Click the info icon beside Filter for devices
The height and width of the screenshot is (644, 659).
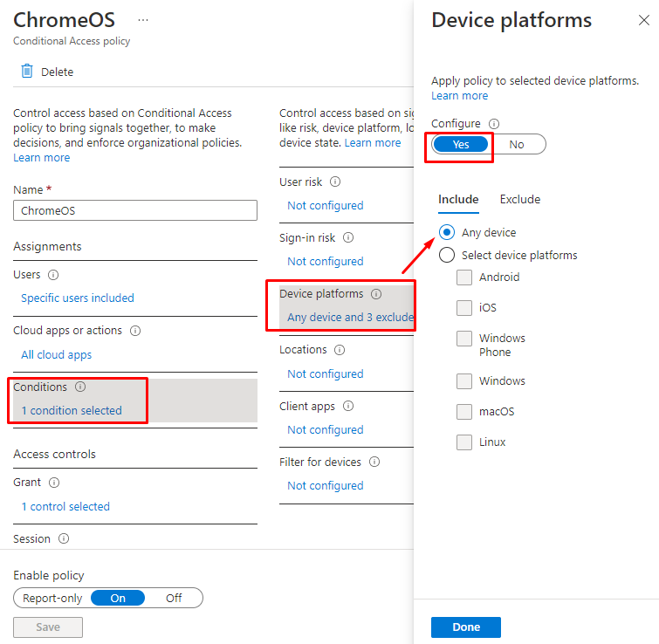[x=374, y=462]
